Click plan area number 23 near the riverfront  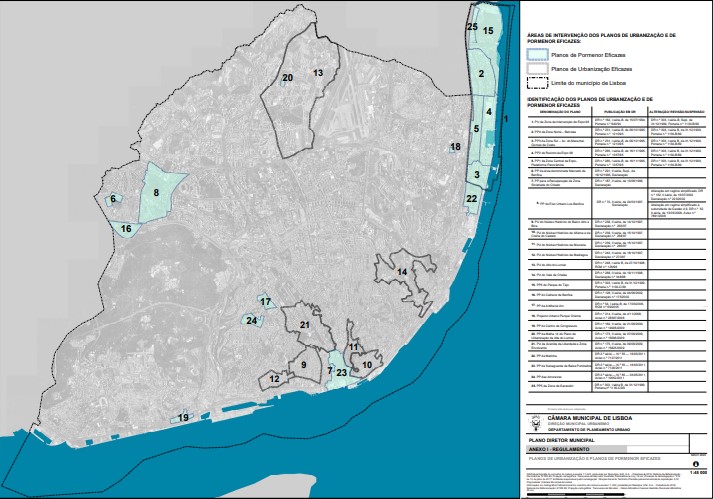tap(341, 373)
